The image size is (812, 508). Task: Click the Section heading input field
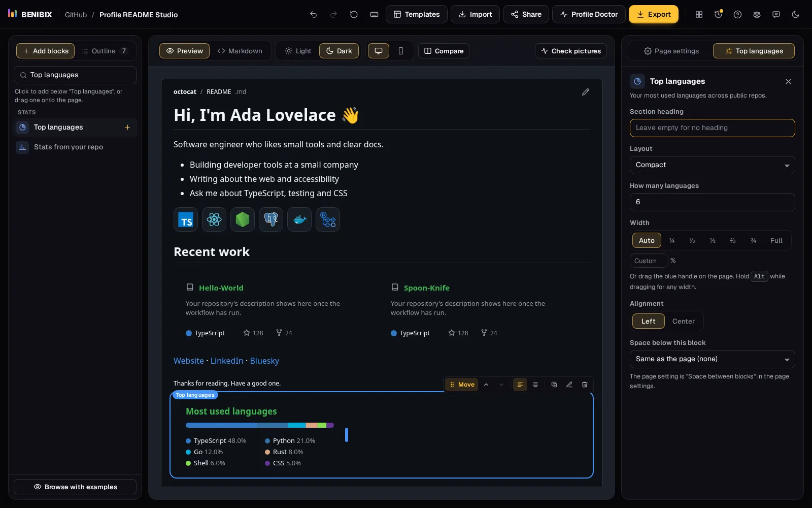coord(712,128)
